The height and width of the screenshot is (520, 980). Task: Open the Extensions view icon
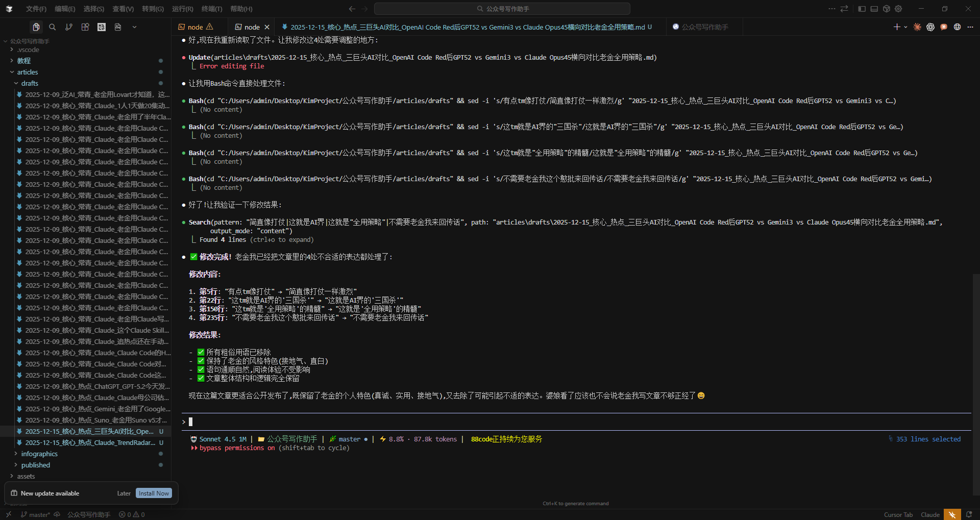click(x=85, y=27)
